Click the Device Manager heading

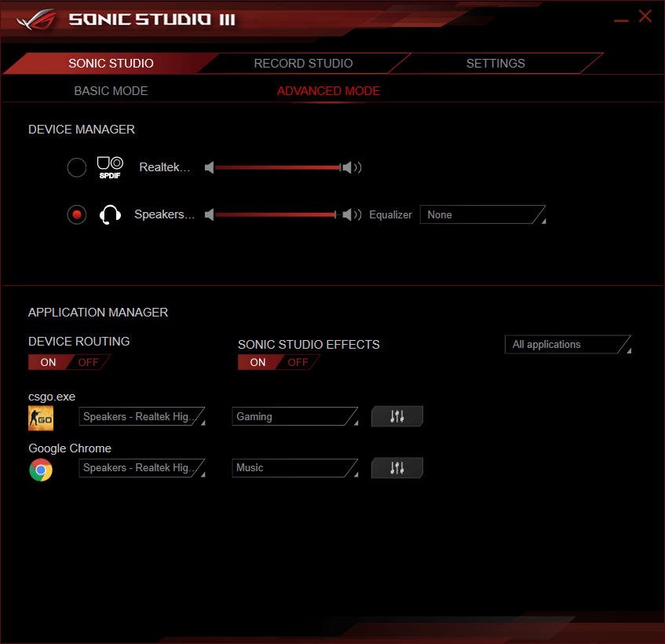(82, 130)
